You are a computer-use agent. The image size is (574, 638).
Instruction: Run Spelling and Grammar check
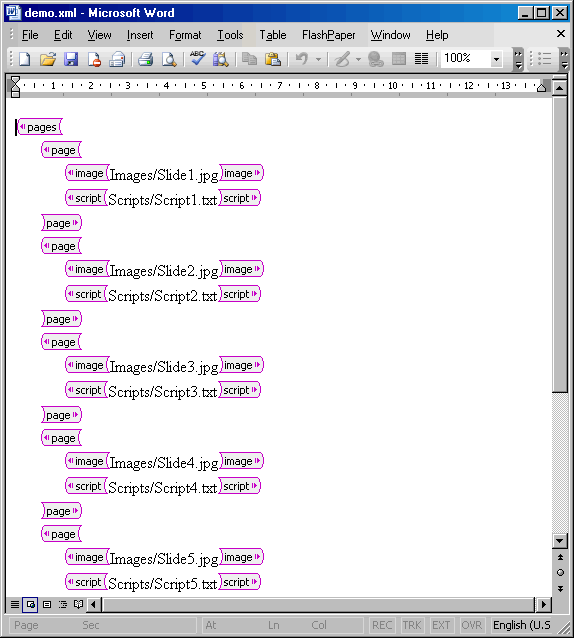(197, 59)
